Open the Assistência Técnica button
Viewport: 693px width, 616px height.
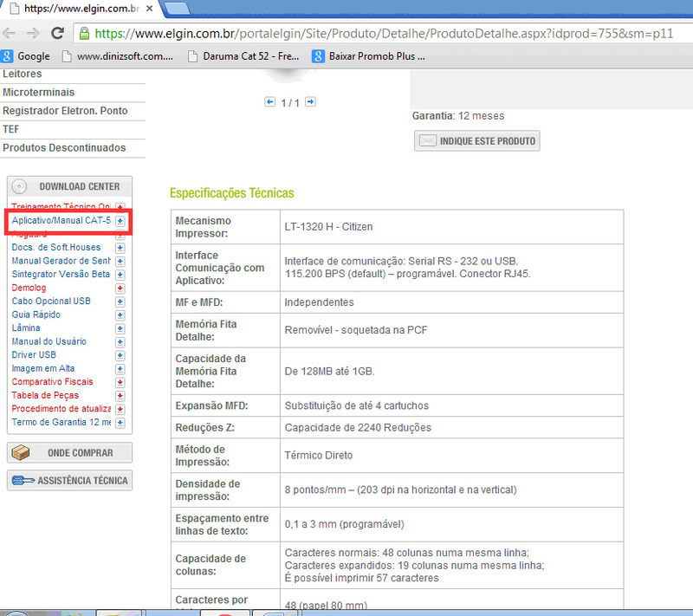(70, 480)
